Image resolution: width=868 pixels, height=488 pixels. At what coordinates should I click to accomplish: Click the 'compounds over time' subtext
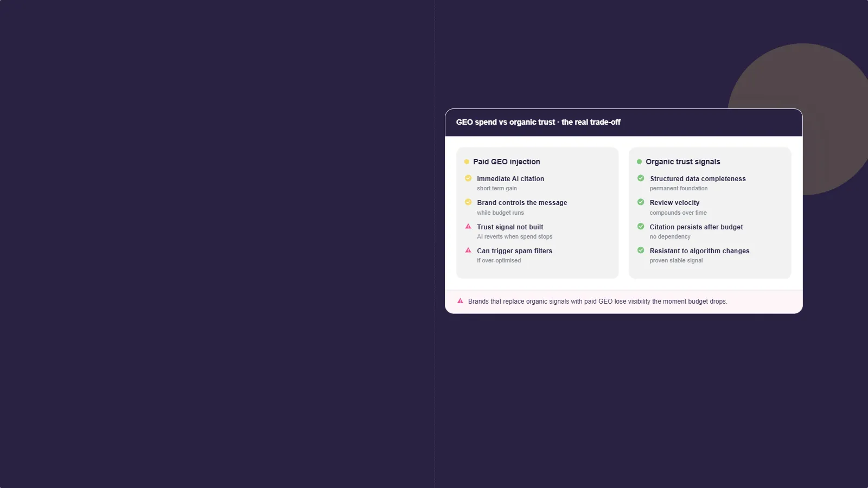tap(678, 213)
